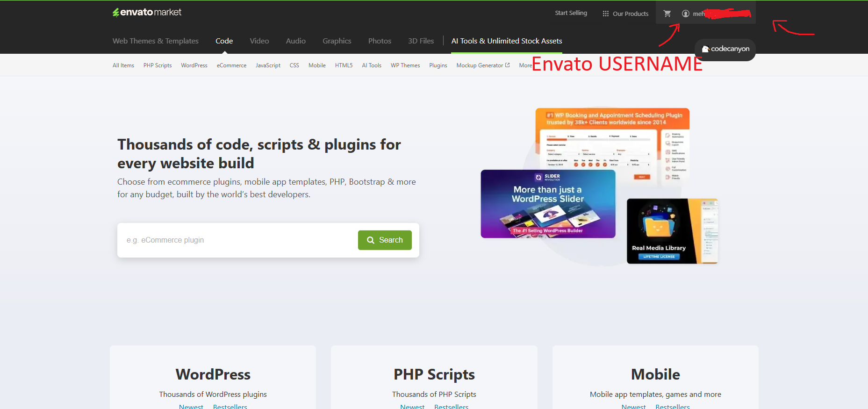This screenshot has width=868, height=409.
Task: Open AI Tools subcategory
Action: point(372,65)
